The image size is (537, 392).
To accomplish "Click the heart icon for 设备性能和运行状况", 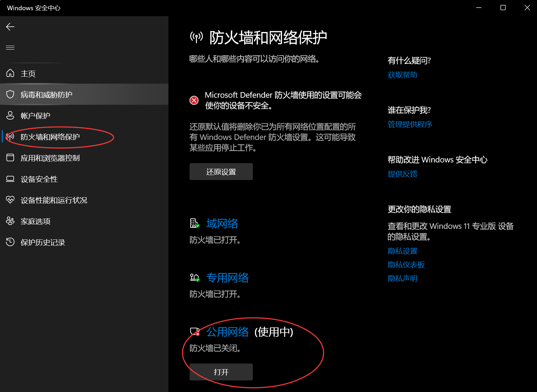I will 10,200.
